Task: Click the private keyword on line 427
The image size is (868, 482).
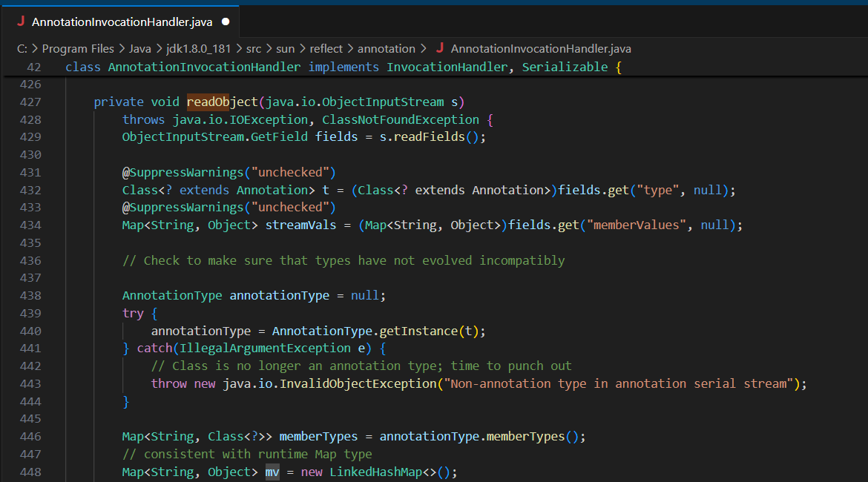Action: pyautogui.click(x=119, y=102)
